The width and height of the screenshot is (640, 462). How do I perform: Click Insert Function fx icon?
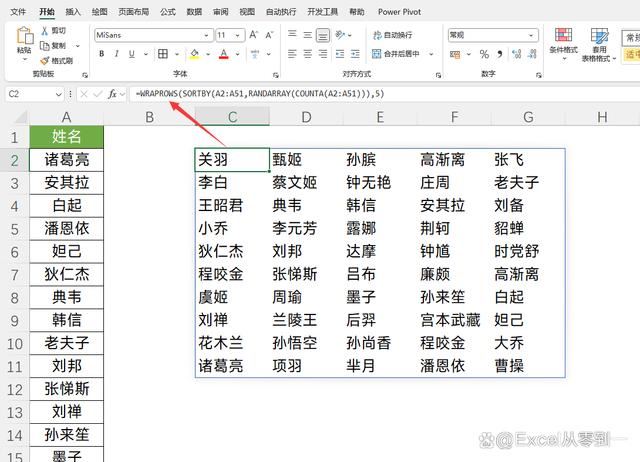[112, 94]
